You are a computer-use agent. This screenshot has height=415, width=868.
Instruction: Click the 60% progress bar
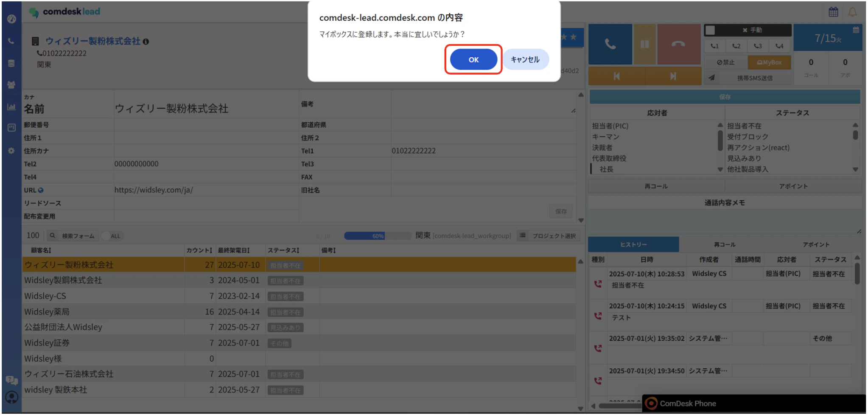377,236
